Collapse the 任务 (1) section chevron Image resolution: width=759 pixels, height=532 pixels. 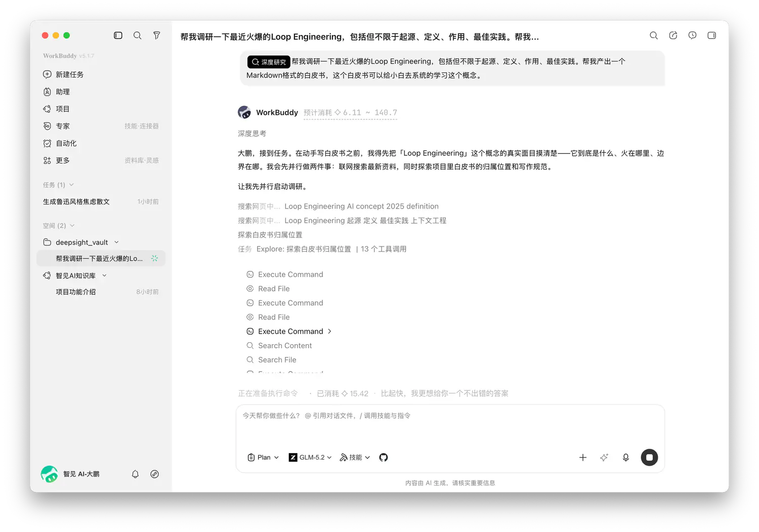coord(71,185)
